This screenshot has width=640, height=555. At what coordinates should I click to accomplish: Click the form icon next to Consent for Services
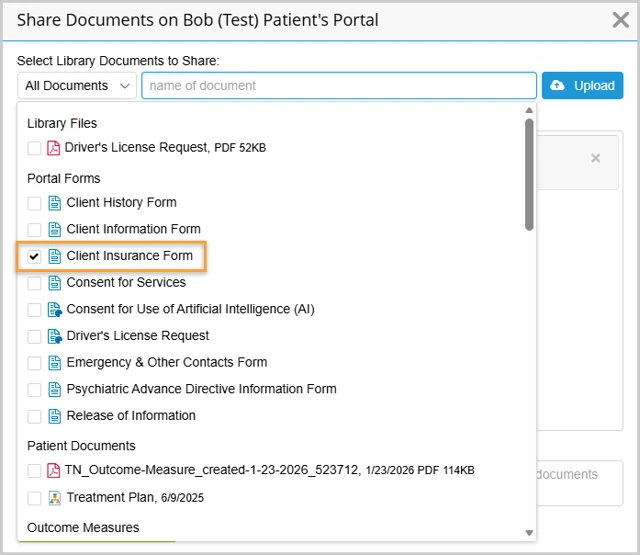tap(55, 283)
